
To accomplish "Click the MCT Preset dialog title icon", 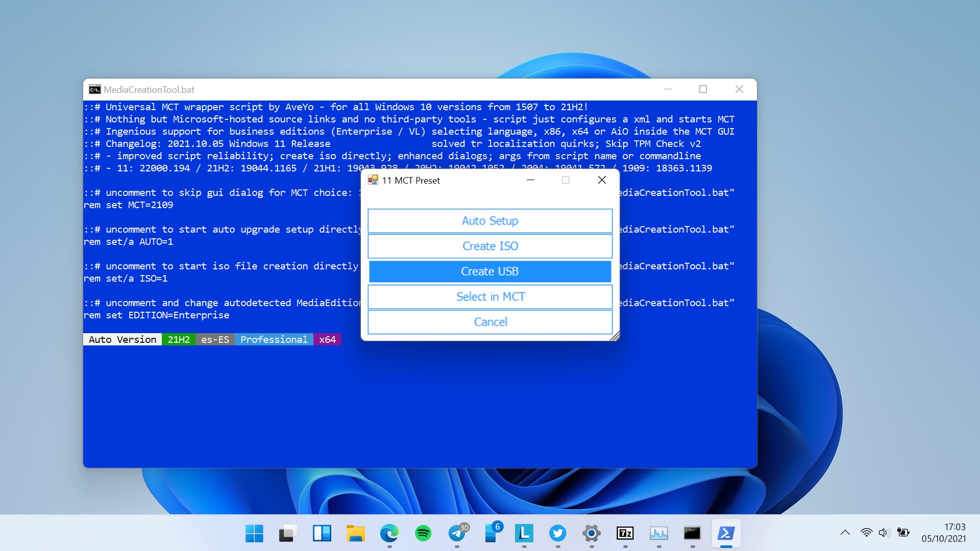I will 373,180.
